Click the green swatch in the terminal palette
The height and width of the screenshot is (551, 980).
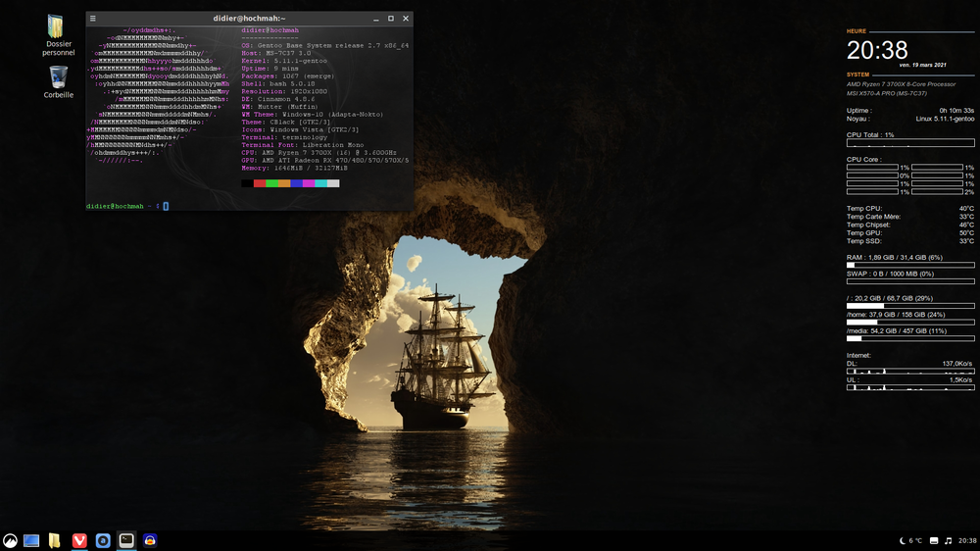point(271,183)
